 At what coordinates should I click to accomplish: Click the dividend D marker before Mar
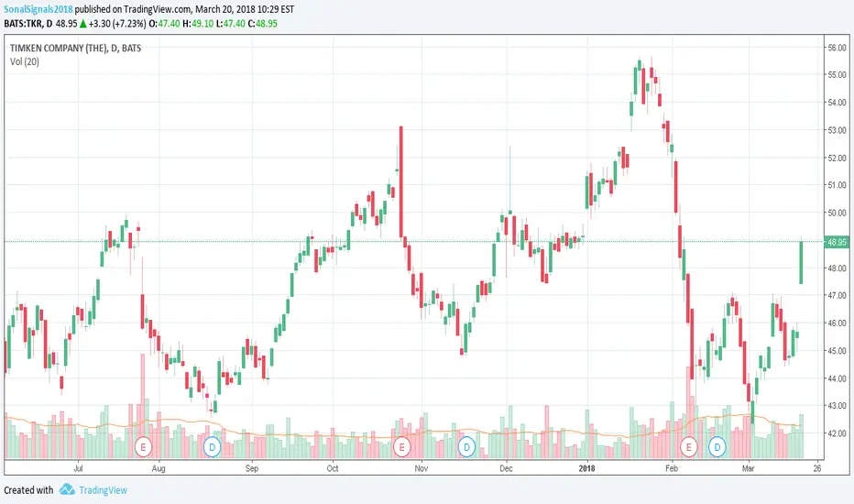717,447
